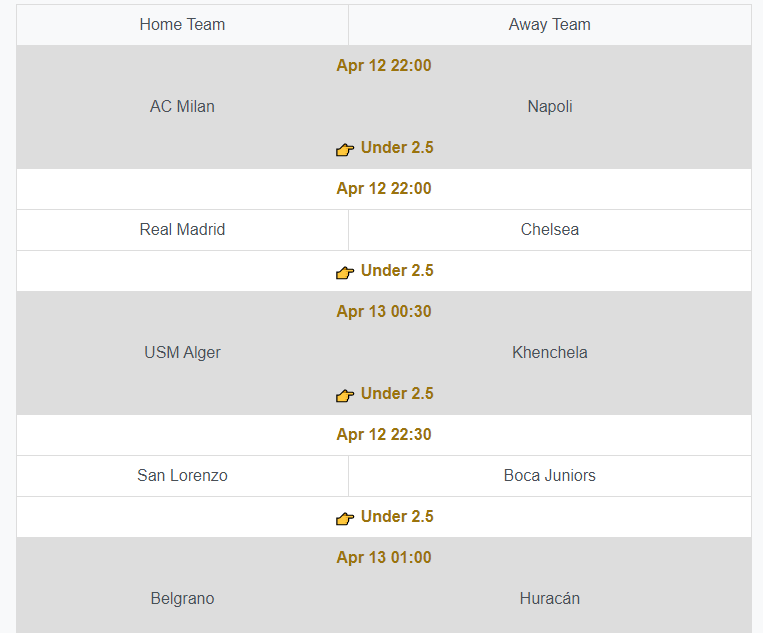Open the AC Milan team cell
Screen dimensions: 763x633
point(182,107)
